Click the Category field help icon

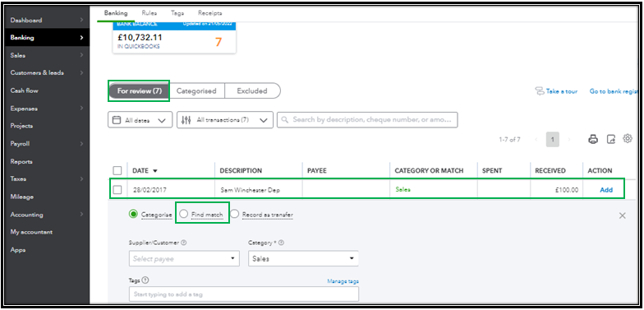coord(282,243)
